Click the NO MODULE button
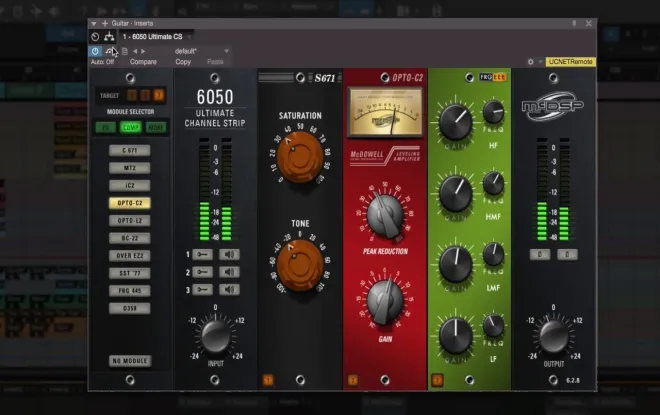Screen dimensions: 660x415 pyautogui.click(x=130, y=361)
